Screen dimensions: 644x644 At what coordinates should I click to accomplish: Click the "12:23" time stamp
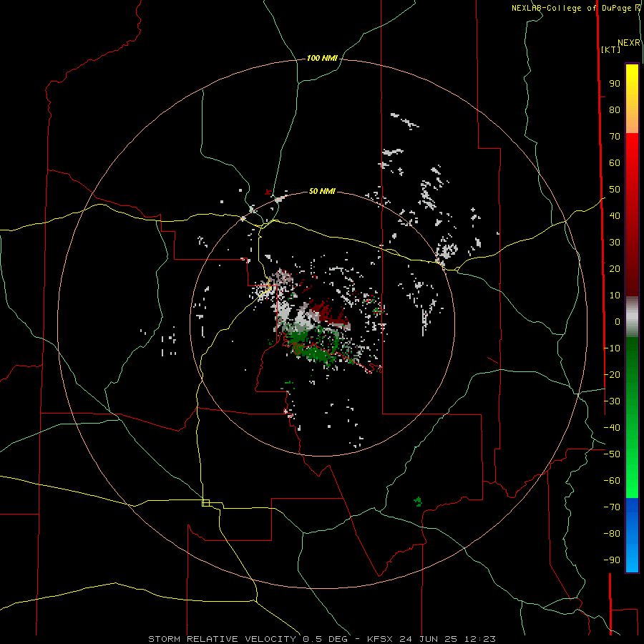[x=480, y=639]
